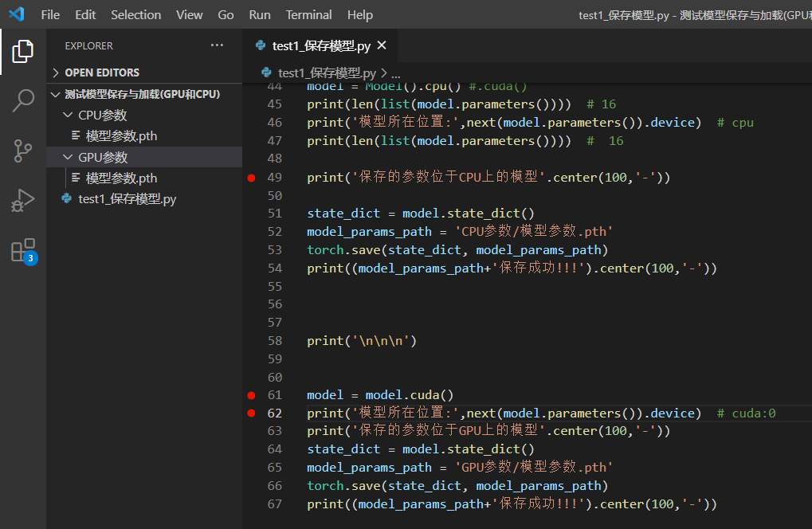
Task: Click the Run and Debug icon
Action: tap(22, 200)
